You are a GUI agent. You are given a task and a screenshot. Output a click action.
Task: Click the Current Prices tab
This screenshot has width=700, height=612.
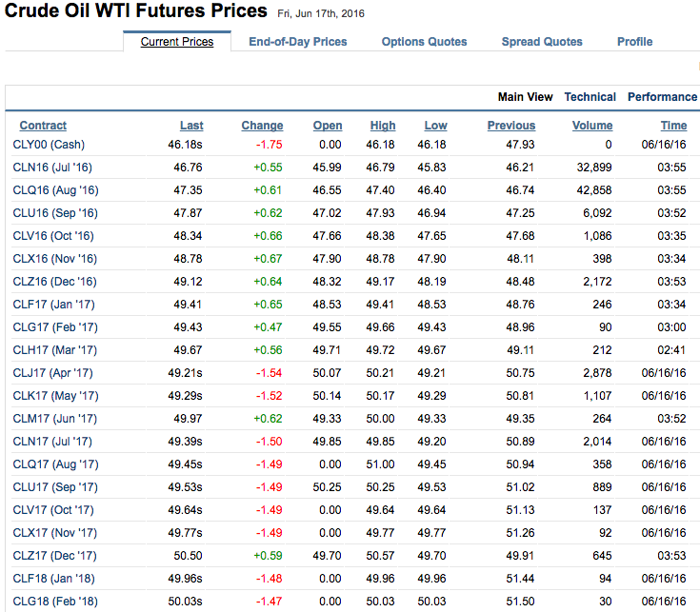coord(176,42)
